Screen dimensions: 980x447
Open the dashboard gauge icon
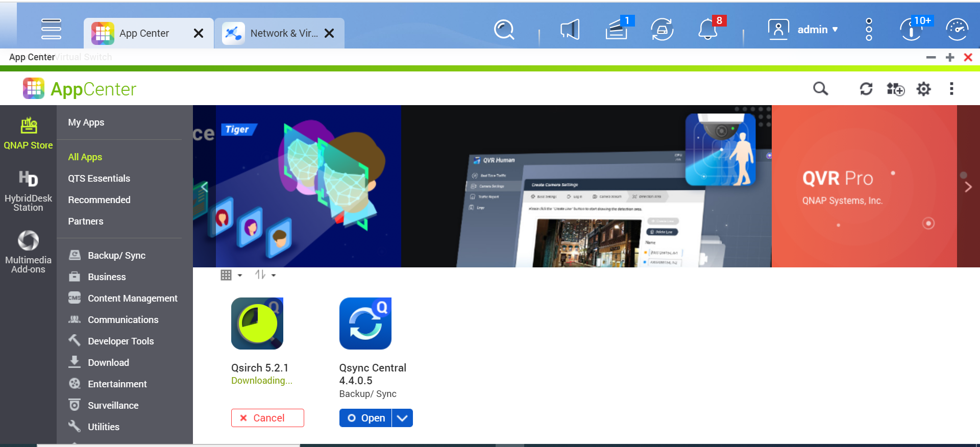coord(957,30)
